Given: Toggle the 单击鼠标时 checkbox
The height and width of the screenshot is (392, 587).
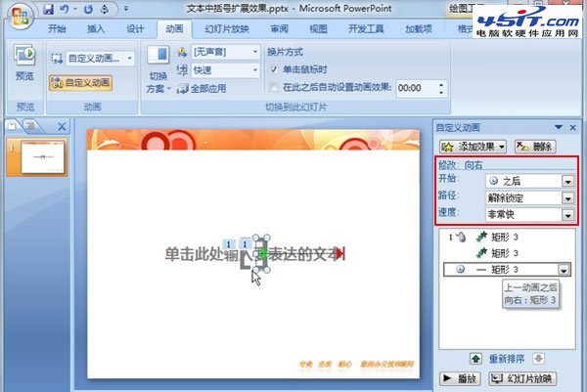Looking at the screenshot, I should (274, 70).
